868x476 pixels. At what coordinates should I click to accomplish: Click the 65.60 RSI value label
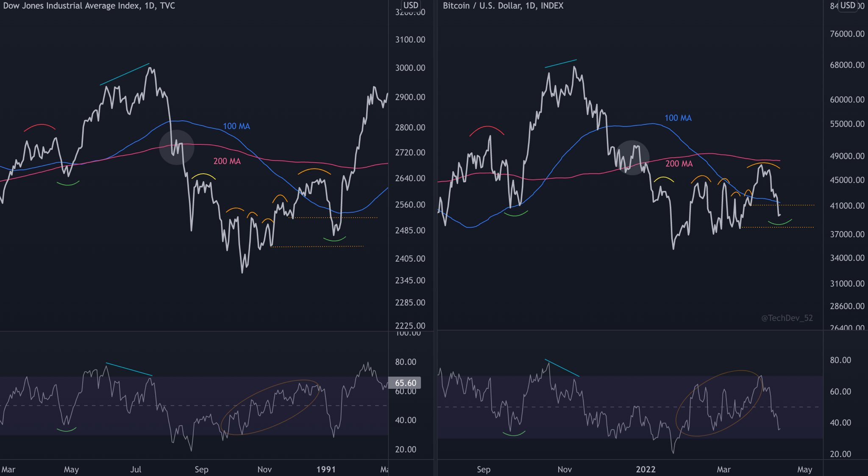click(x=405, y=383)
